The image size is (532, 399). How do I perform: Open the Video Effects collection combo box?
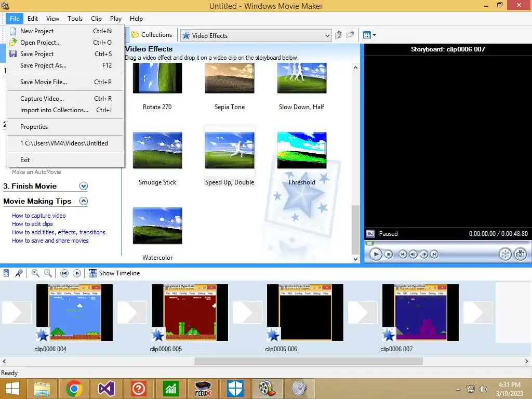point(256,36)
